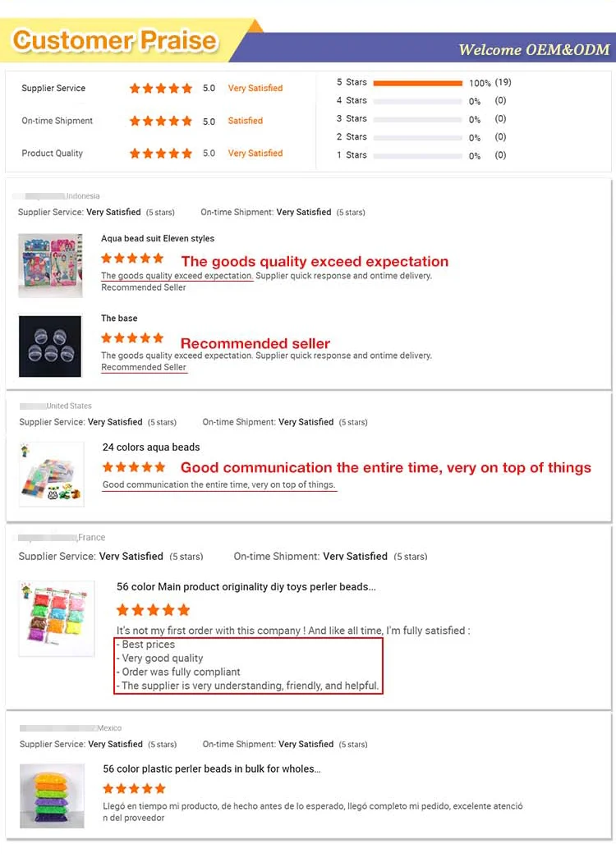Open the France review perler beads thumbnail

coord(57,618)
